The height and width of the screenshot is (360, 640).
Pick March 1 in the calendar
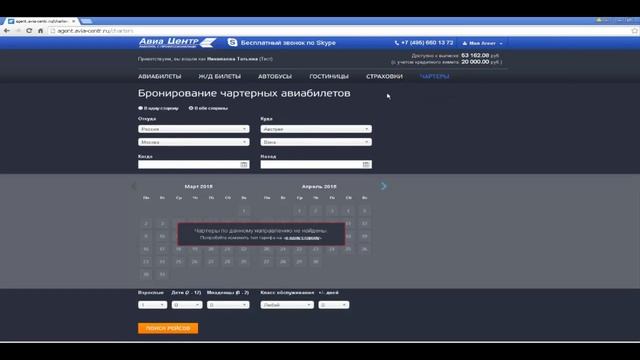(244, 211)
